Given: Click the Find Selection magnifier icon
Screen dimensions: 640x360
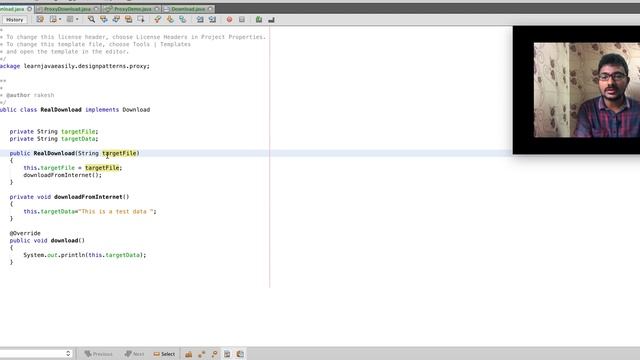Looking at the screenshot, I should (x=91, y=20).
